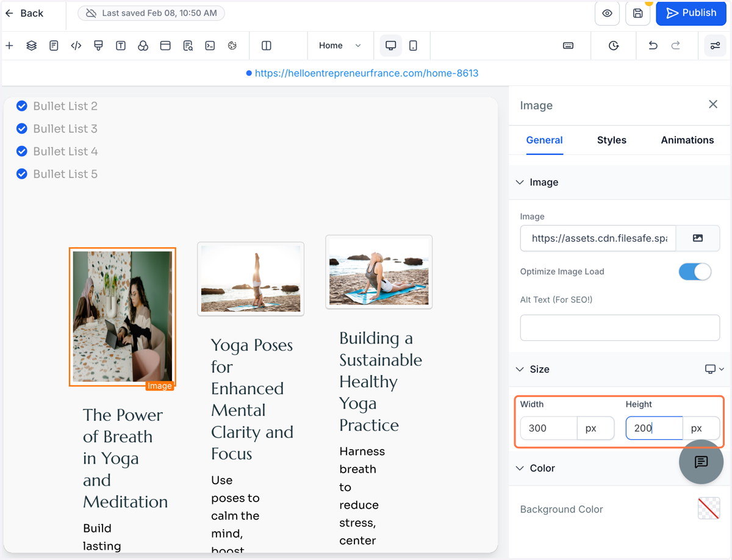Click the Height value field
Screen dimensions: 732x560
point(654,428)
